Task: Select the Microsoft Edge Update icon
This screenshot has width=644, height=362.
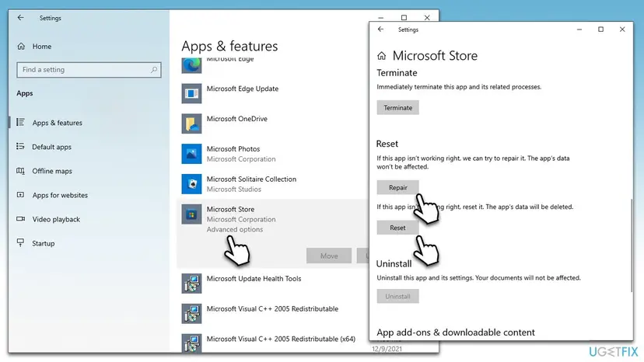Action: pos(191,93)
